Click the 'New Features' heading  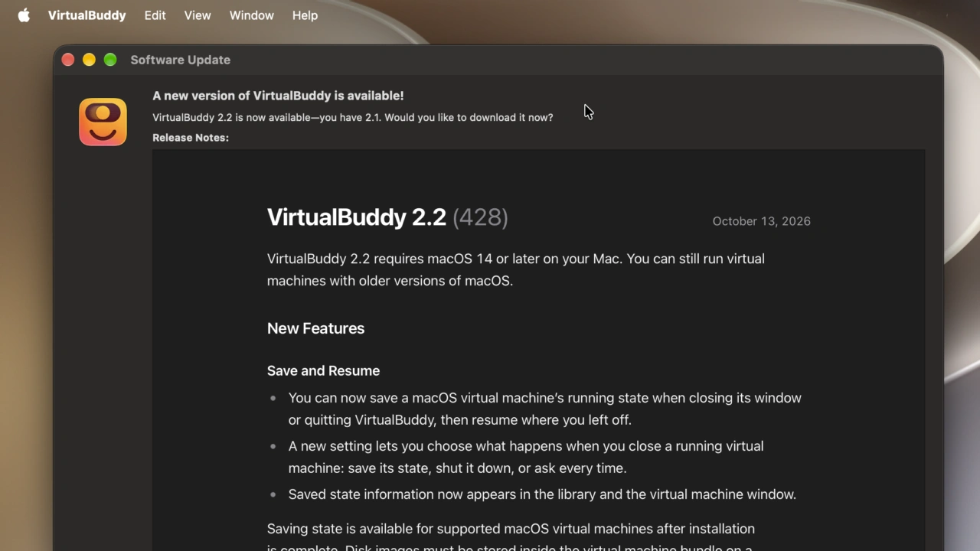(x=315, y=328)
